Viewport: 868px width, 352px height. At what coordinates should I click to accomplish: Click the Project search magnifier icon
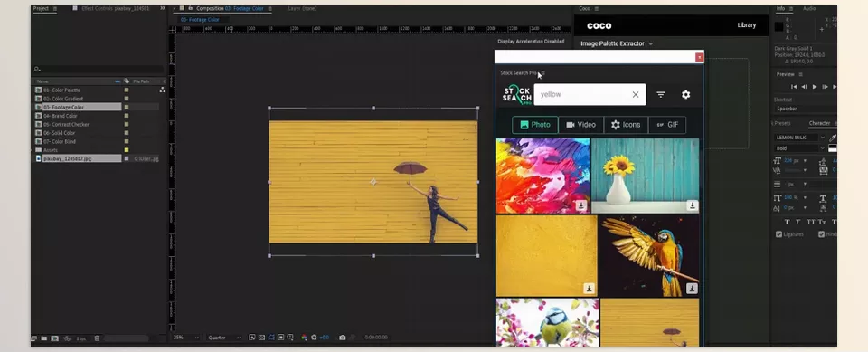(x=36, y=70)
